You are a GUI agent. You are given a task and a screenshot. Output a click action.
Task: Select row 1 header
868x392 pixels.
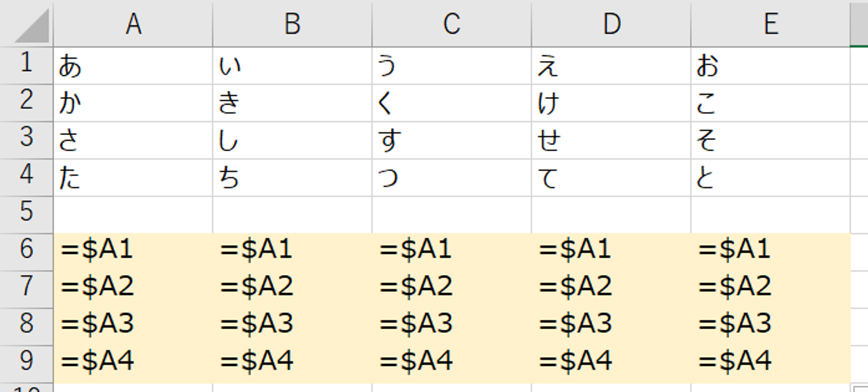coord(27,66)
